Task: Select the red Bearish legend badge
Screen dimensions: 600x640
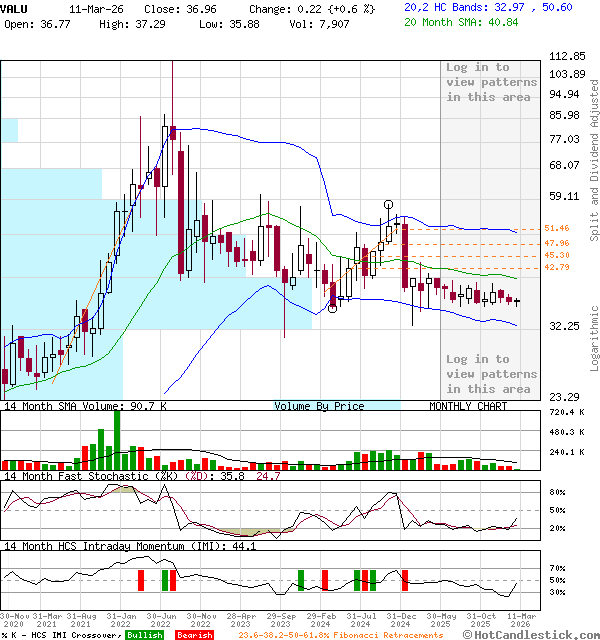Action: click(x=194, y=634)
